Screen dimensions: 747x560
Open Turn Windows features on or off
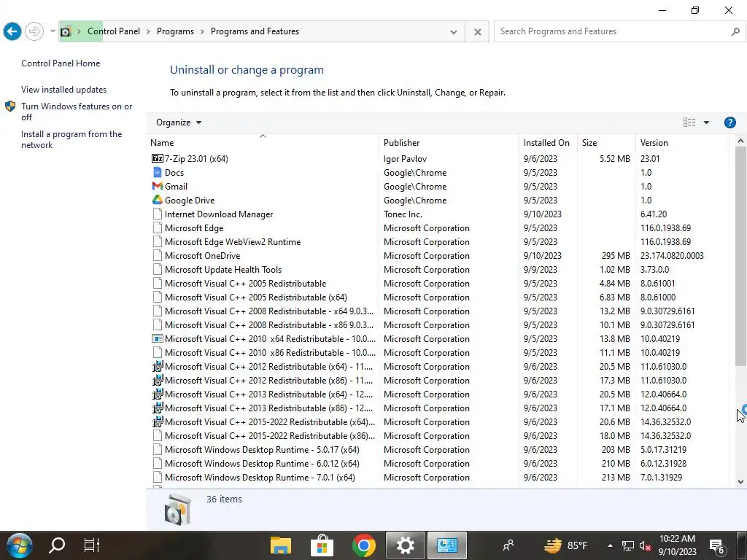(x=77, y=112)
